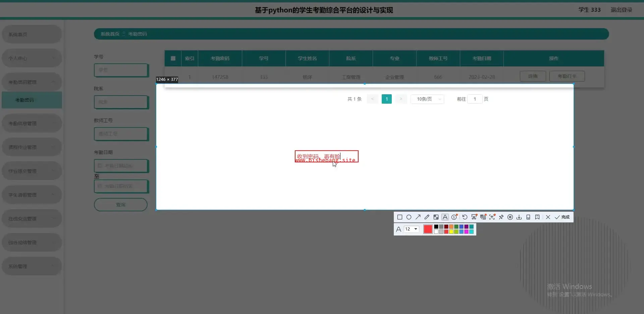Viewport: 644px width, 314px height.
Task: Click the bookmark icon in screenshot toolbar
Action: [537, 217]
